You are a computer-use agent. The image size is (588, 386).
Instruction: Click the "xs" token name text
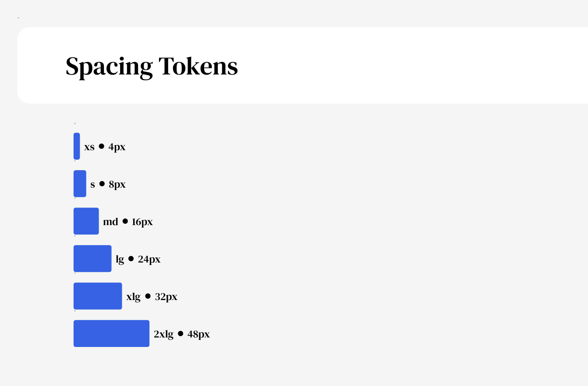point(89,147)
